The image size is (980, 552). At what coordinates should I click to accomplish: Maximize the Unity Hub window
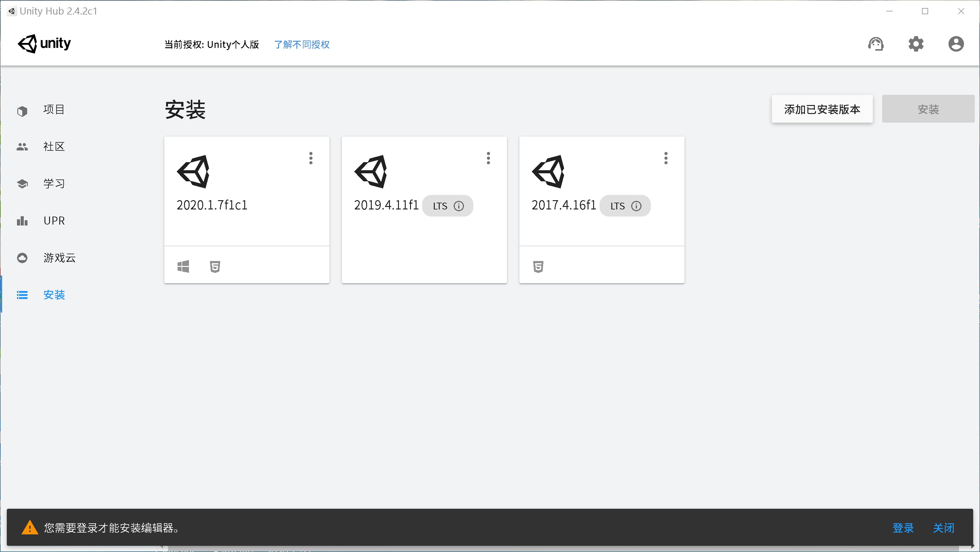925,11
